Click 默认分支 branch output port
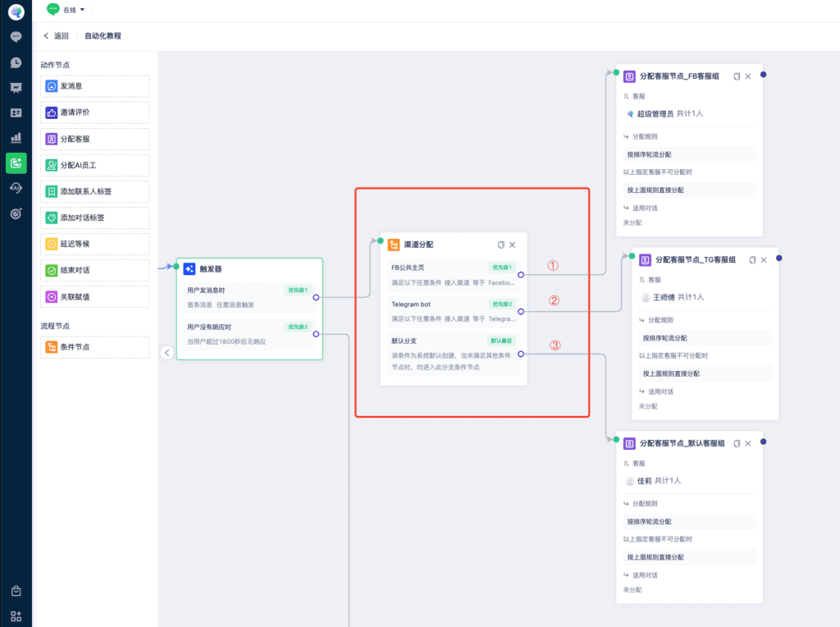The width and height of the screenshot is (840, 627). pyautogui.click(x=521, y=355)
